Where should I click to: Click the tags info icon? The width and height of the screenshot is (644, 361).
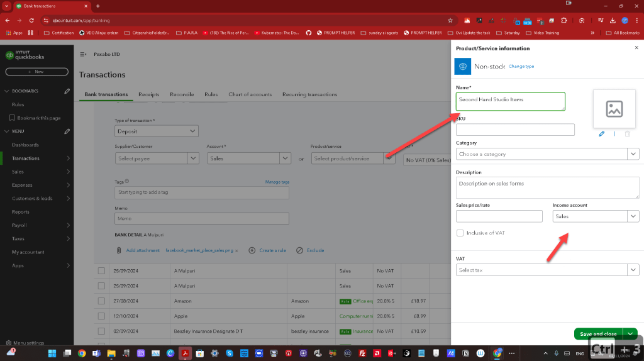pyautogui.click(x=127, y=181)
